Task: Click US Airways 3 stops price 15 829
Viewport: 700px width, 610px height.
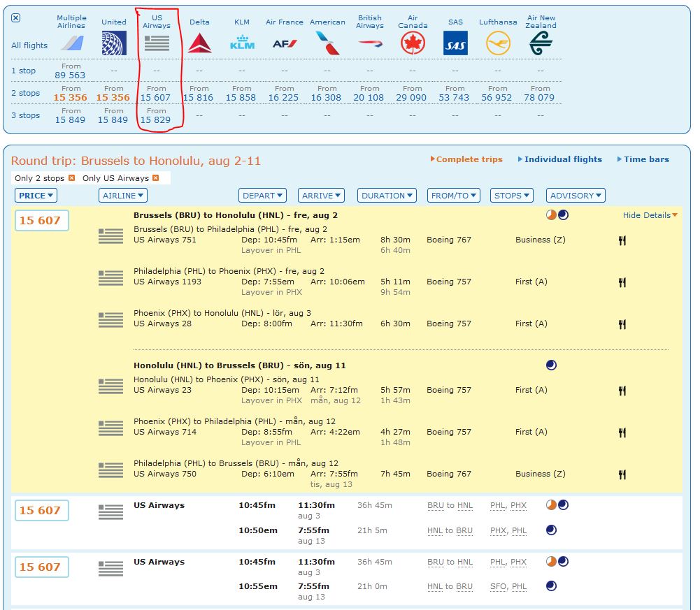Action: 156,119
